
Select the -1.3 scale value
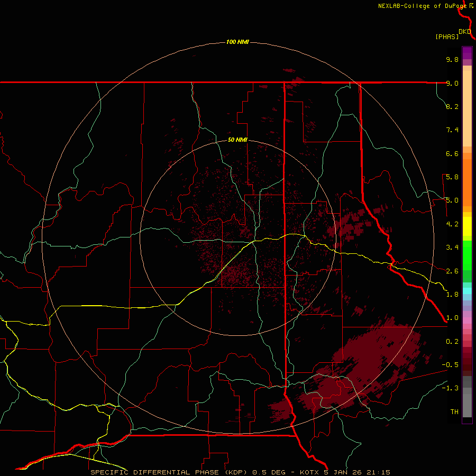450,388
